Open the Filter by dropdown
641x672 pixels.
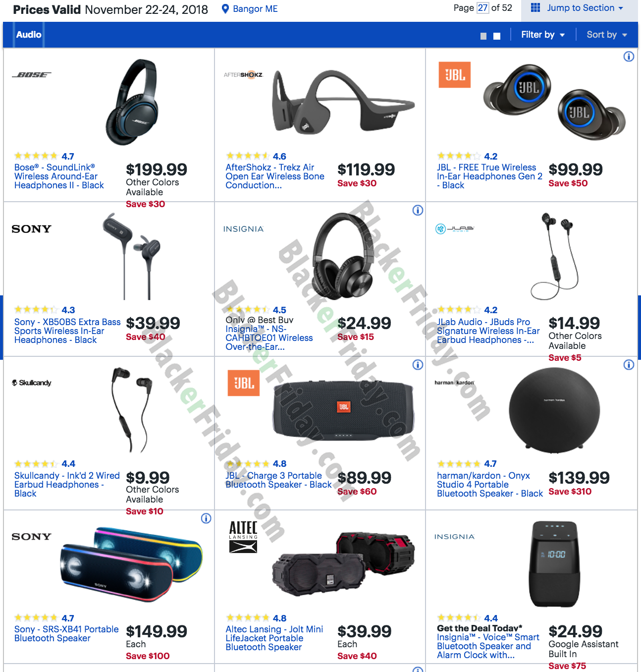[x=543, y=35]
